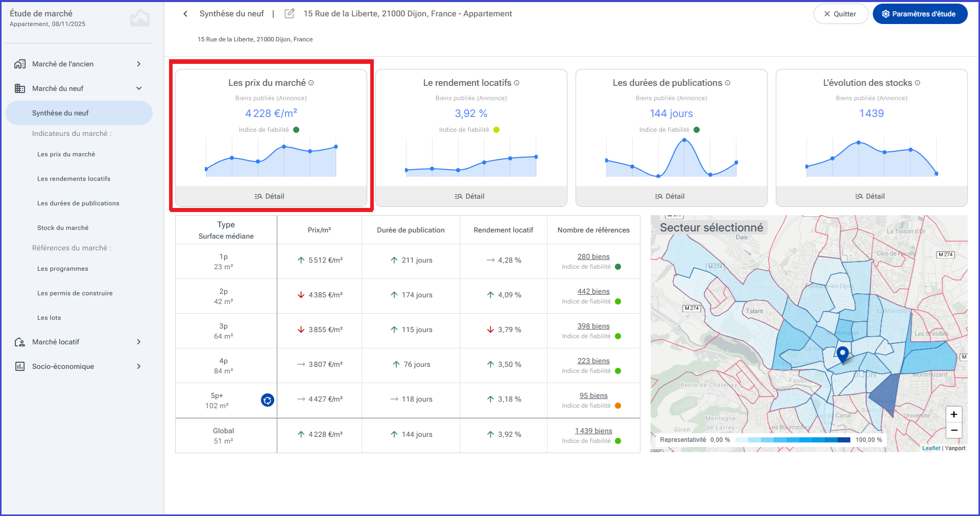Image resolution: width=980 pixels, height=516 pixels.
Task: Open Paramètres d'étude settings
Action: [x=920, y=14]
